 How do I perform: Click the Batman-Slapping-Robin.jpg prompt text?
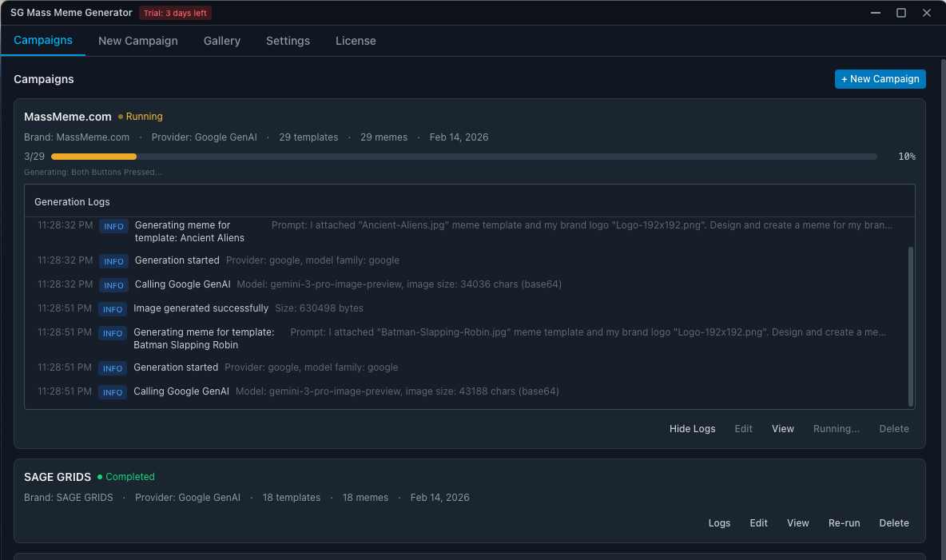tap(588, 332)
